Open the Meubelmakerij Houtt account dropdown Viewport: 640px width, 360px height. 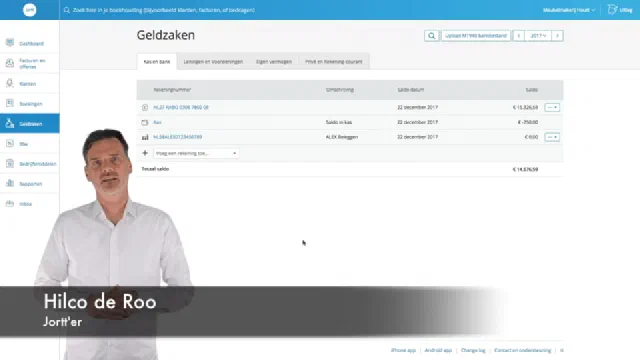[569, 10]
